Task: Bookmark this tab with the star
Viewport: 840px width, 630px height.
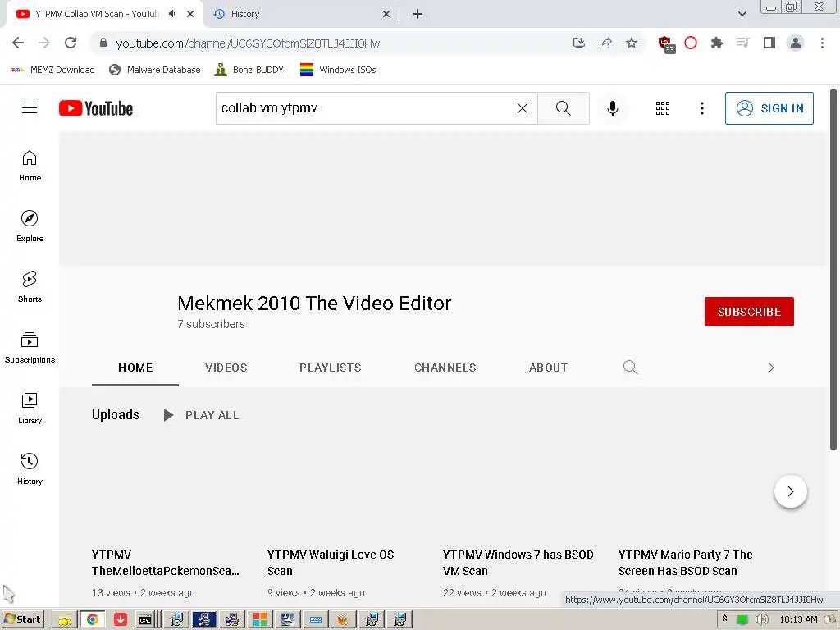Action: point(632,43)
